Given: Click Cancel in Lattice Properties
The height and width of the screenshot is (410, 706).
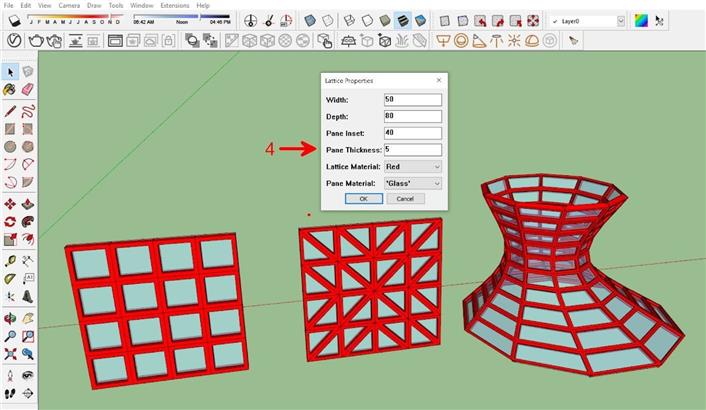Looking at the screenshot, I should (x=405, y=199).
